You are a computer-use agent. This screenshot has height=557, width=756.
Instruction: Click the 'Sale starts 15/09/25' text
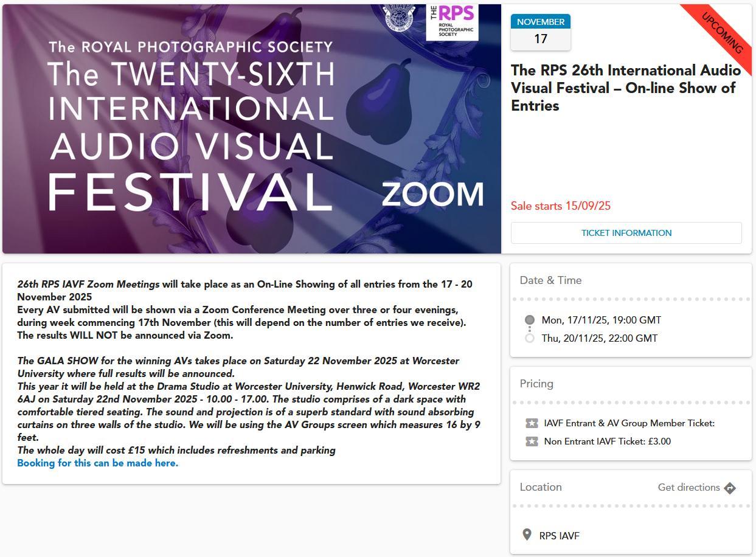click(561, 206)
